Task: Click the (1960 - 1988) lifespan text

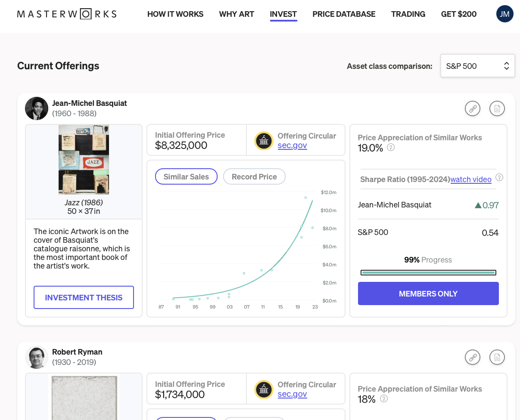Action: [74, 114]
